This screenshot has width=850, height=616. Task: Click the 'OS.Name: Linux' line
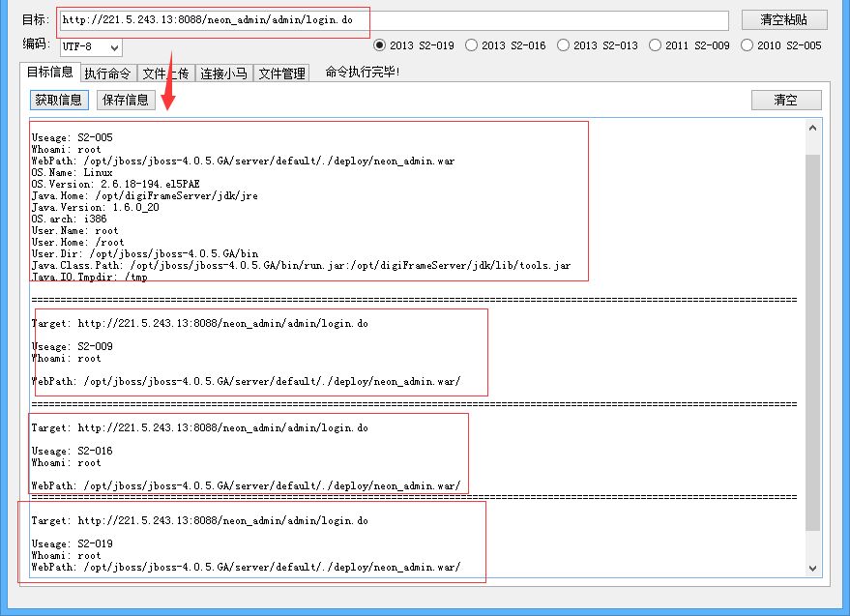(73, 172)
